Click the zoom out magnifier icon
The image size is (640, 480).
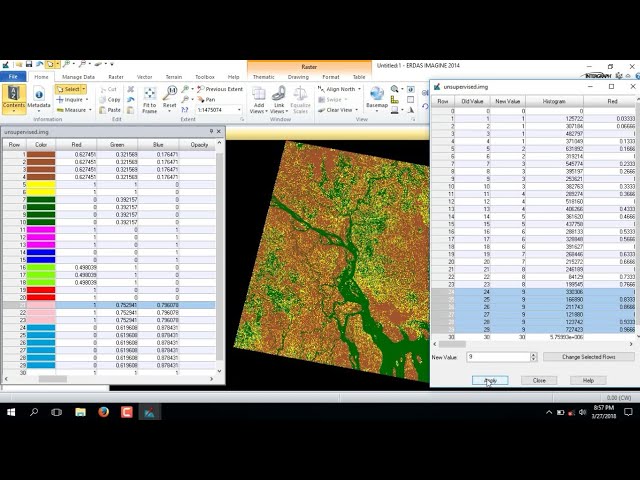tap(185, 100)
